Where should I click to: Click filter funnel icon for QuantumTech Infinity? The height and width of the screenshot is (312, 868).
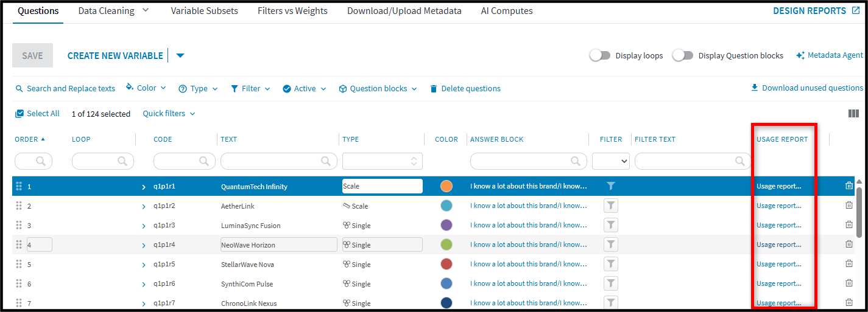(x=611, y=186)
